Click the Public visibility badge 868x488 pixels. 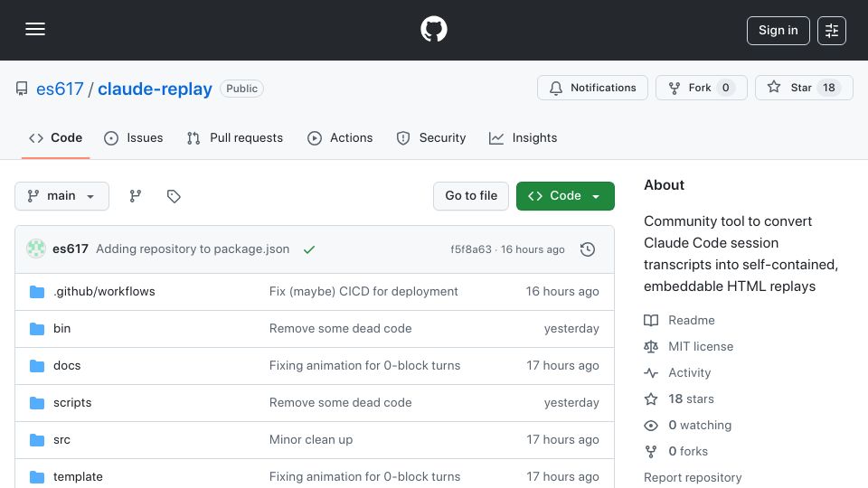[242, 89]
